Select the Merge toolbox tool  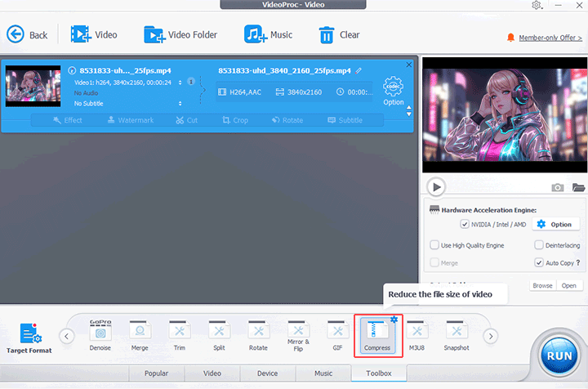pos(140,335)
